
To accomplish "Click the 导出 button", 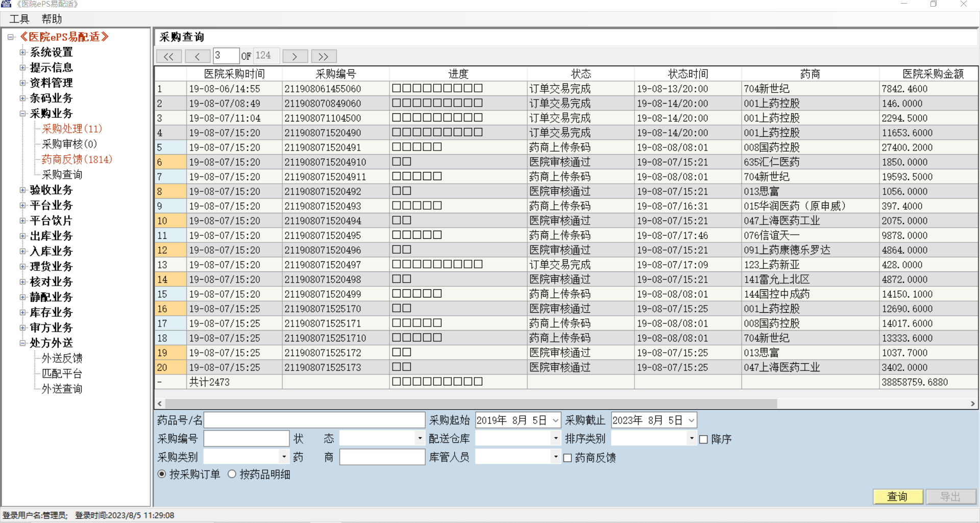I will (951, 496).
